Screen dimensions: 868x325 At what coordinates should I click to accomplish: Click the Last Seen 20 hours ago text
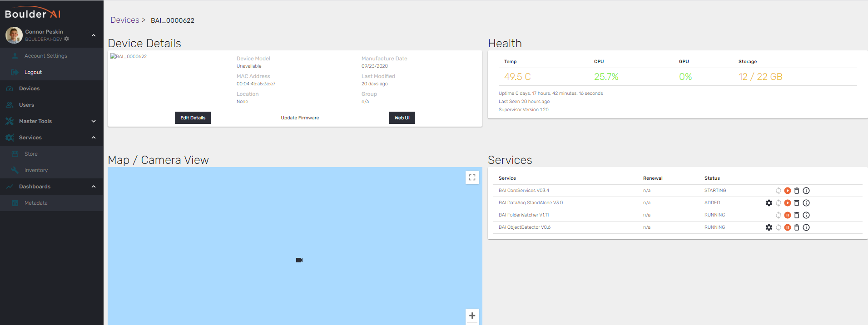coord(524,102)
